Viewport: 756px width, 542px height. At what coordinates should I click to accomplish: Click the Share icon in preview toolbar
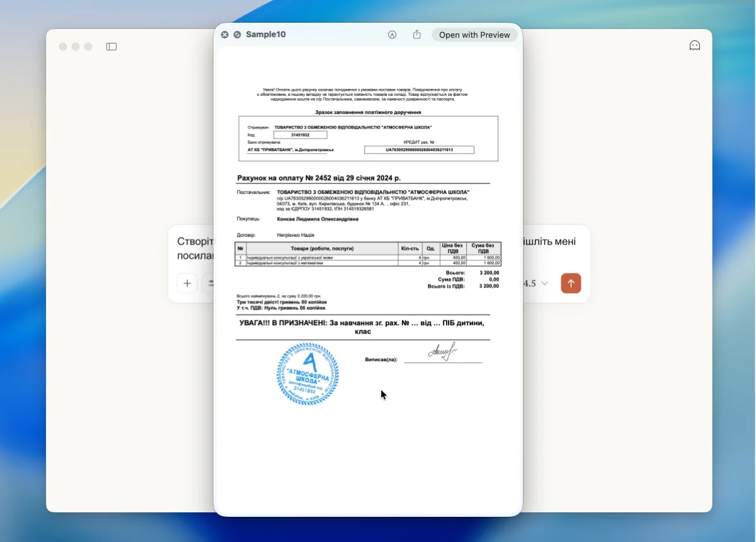(x=416, y=35)
